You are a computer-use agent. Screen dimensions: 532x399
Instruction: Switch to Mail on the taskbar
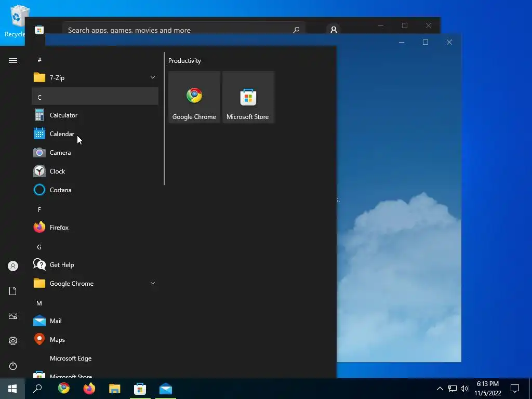166,389
